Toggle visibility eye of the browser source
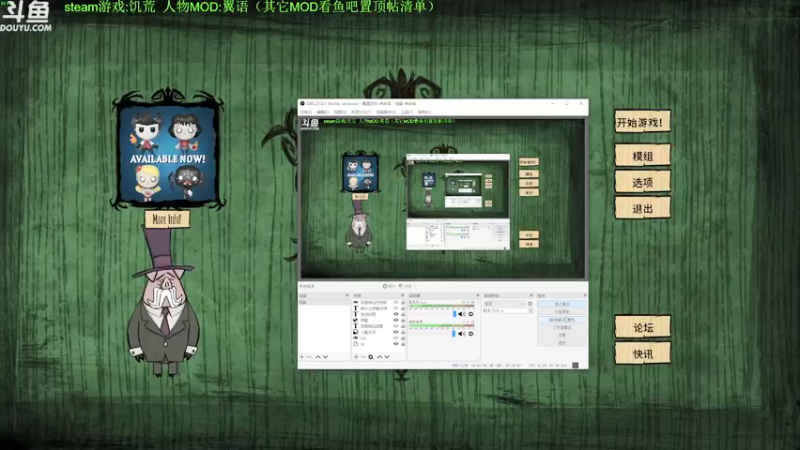Image resolution: width=800 pixels, height=450 pixels. click(395, 320)
